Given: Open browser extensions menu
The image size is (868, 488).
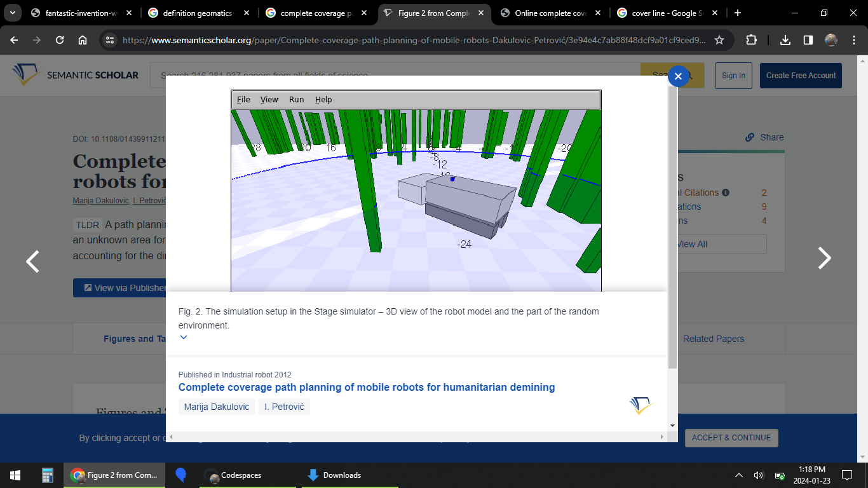Looking at the screenshot, I should [x=751, y=40].
